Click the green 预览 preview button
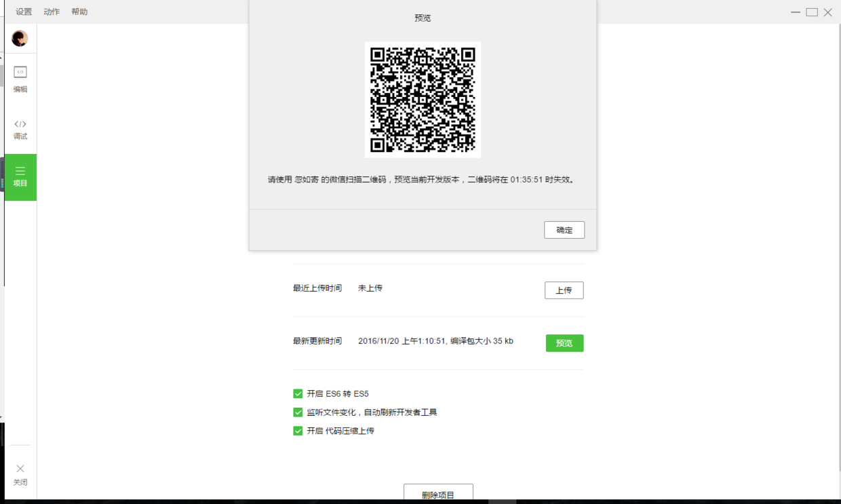Screen dimensions: 841x504 tap(564, 343)
